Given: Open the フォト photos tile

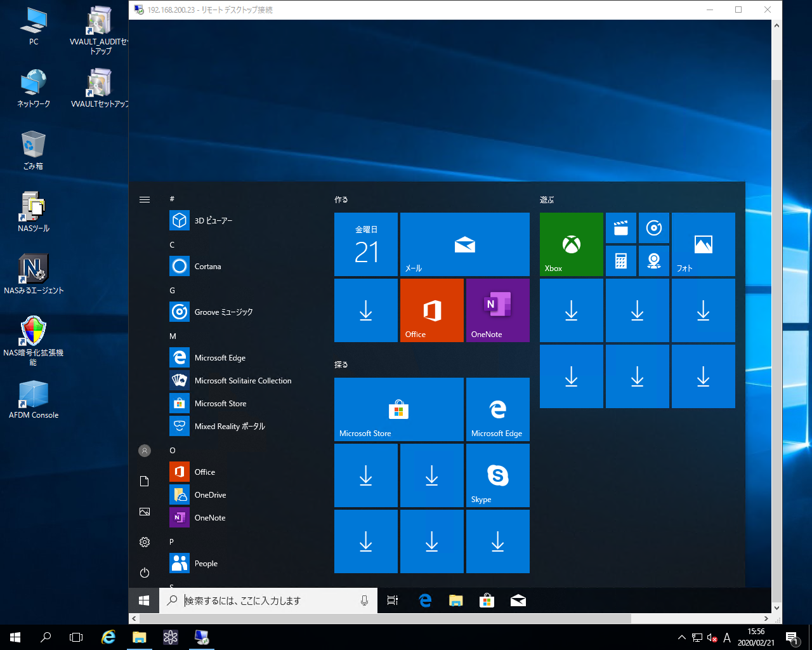Looking at the screenshot, I should 703,244.
